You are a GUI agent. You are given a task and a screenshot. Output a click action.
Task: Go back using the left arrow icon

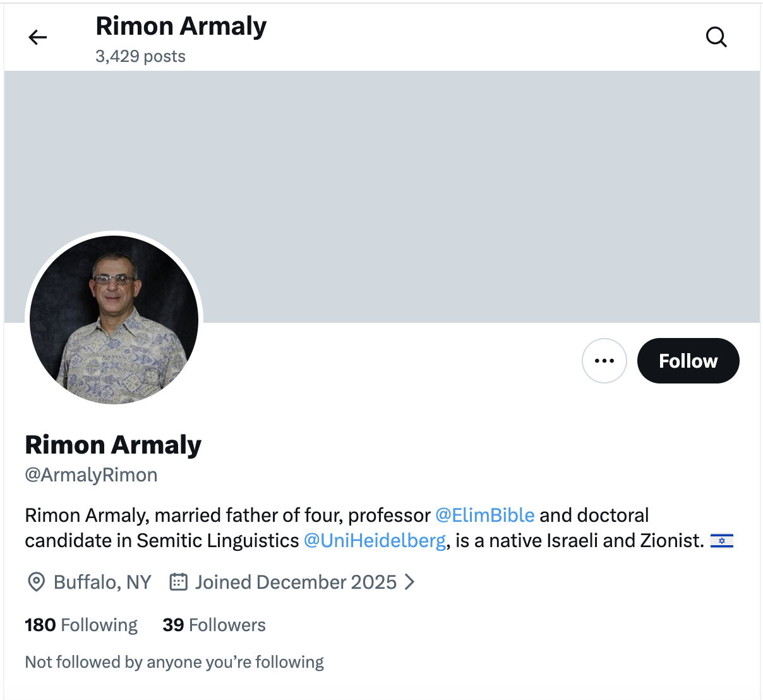pyautogui.click(x=38, y=38)
